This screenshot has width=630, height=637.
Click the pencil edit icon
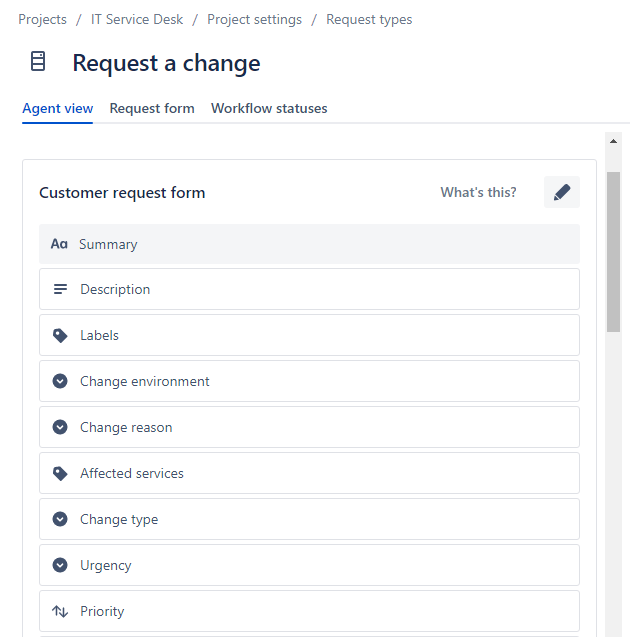[x=561, y=192]
